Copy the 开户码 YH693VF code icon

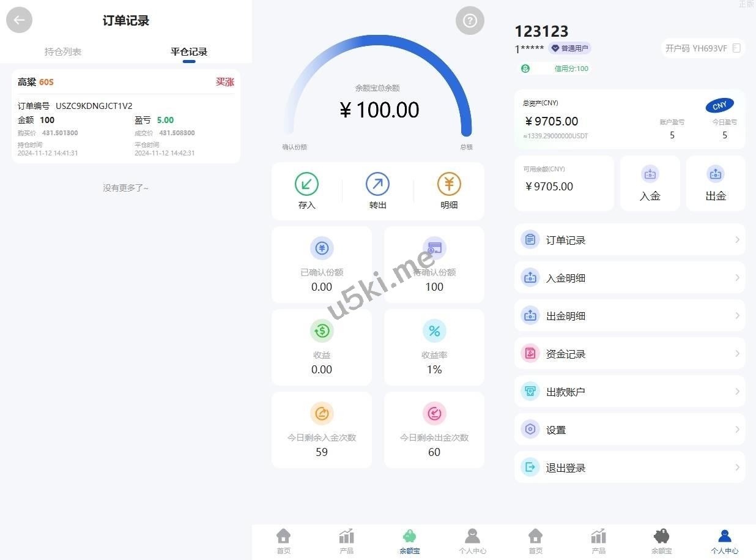pyautogui.click(x=736, y=48)
